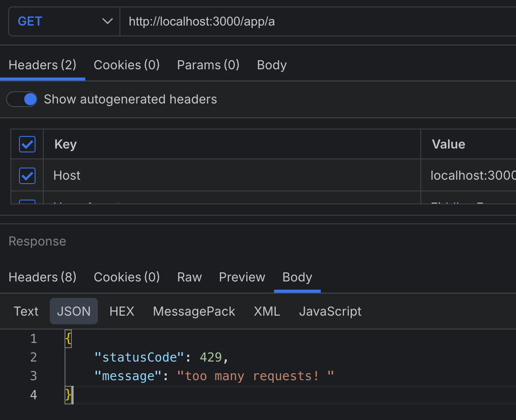Switch to the Preview response tab

point(242,277)
